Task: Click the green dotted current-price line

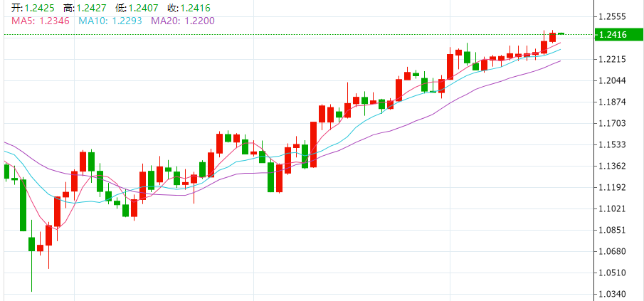Action: pos(285,34)
